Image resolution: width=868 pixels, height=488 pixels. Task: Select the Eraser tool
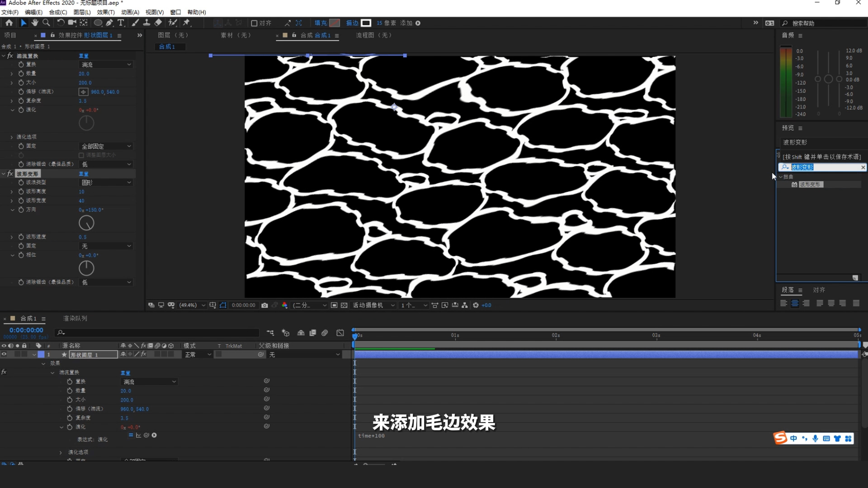point(158,23)
